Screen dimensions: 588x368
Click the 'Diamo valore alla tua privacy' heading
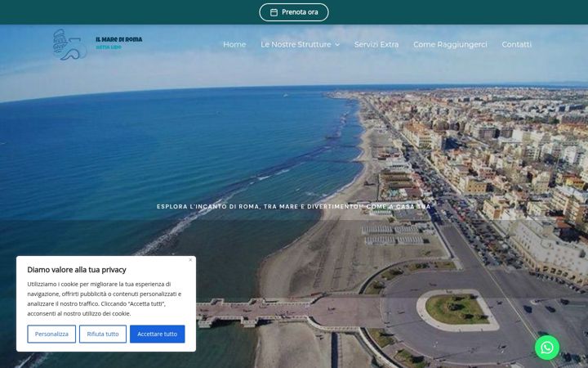click(x=77, y=270)
